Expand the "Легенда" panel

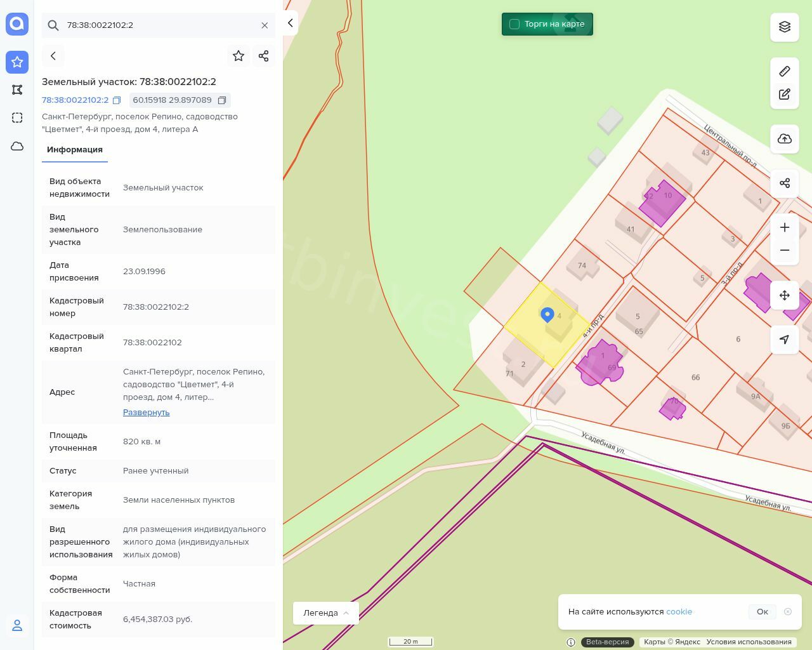326,613
